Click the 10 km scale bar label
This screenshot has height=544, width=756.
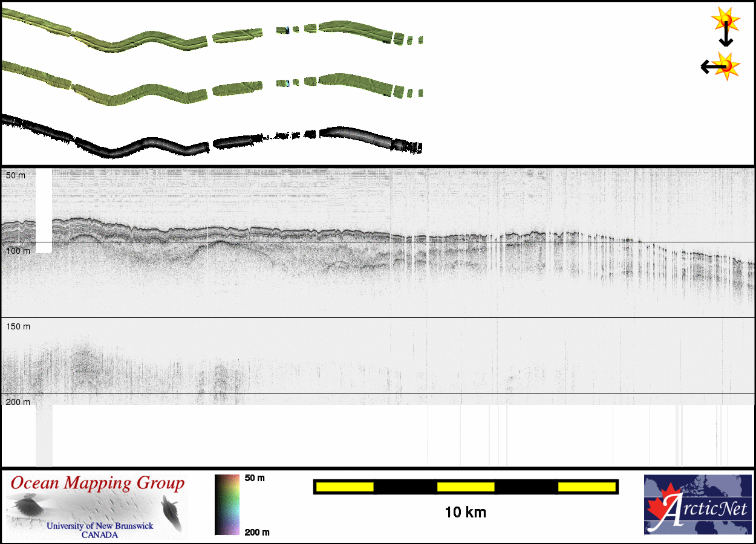pyautogui.click(x=465, y=513)
